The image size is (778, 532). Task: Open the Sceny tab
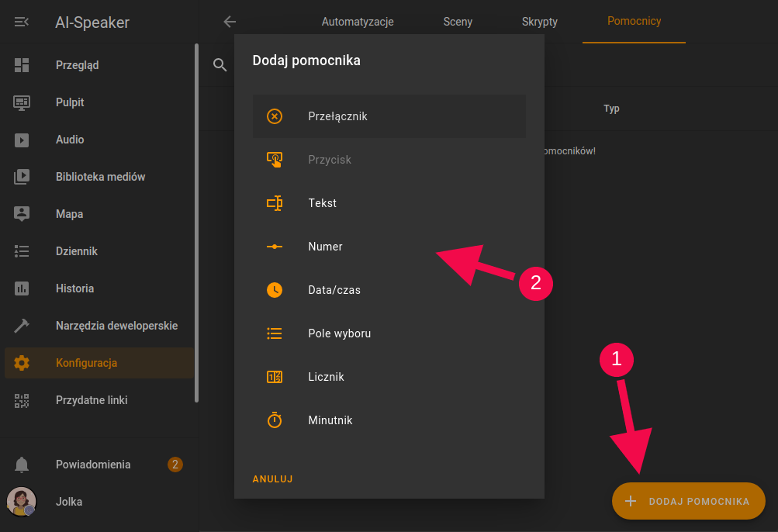458,22
